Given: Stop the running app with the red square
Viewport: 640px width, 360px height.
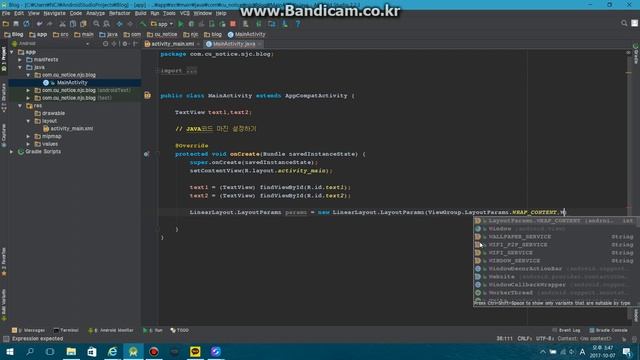Looking at the screenshot, I should pyautogui.click(x=233, y=24).
